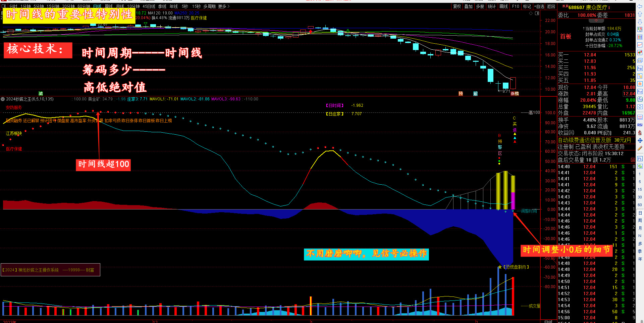Click the 减 marker under the K-line chart
The image size is (644, 323).
[x=41, y=94]
